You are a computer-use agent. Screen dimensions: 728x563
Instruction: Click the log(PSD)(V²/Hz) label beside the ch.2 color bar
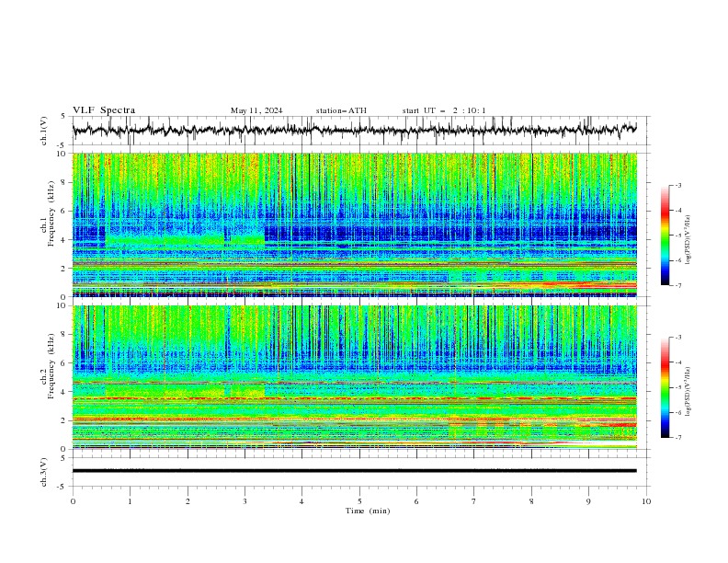click(688, 392)
